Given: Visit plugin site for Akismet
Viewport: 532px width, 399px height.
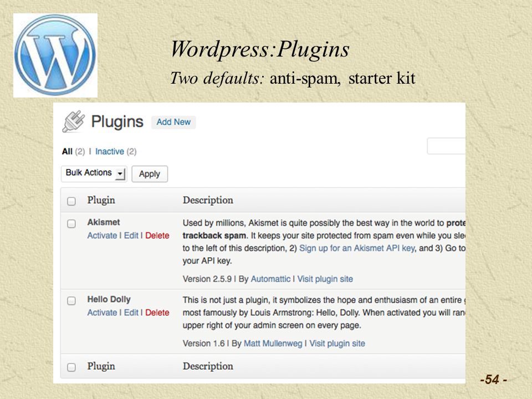Looking at the screenshot, I should click(x=325, y=279).
